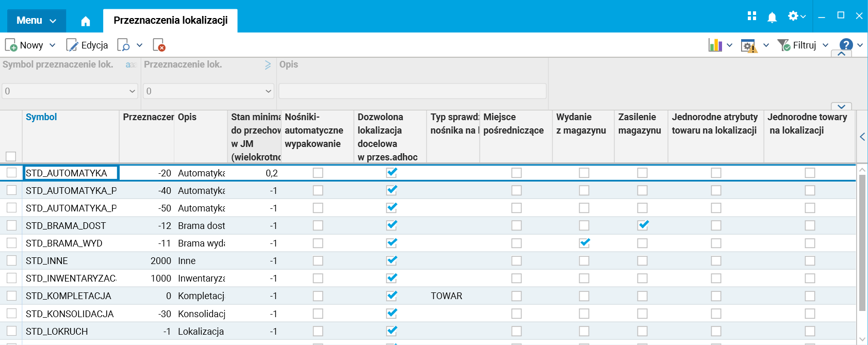868x345 pixels.
Task: Click the blue help question mark icon
Action: [846, 45]
